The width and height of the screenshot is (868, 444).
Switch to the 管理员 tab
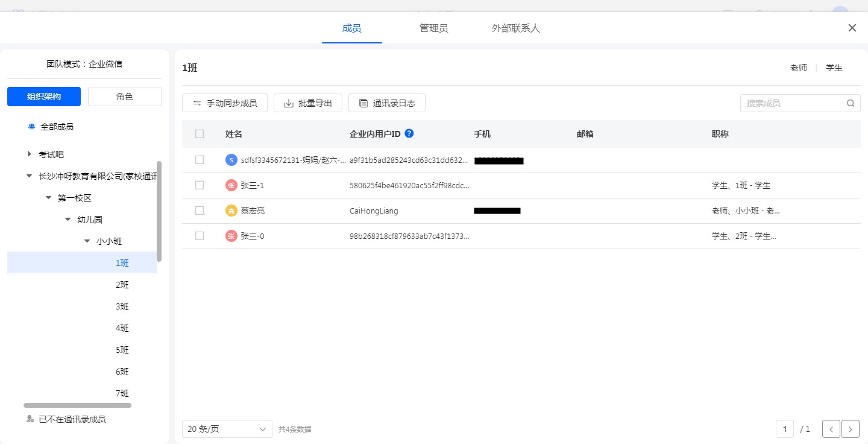click(433, 28)
